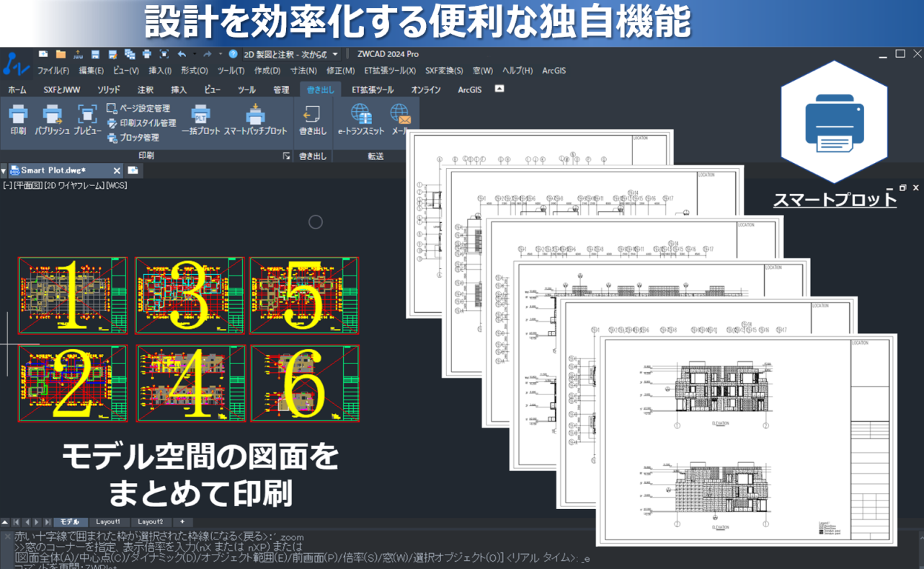924x569 pixels.
Task: Open 形式(O) menu
Action: pyautogui.click(x=195, y=71)
